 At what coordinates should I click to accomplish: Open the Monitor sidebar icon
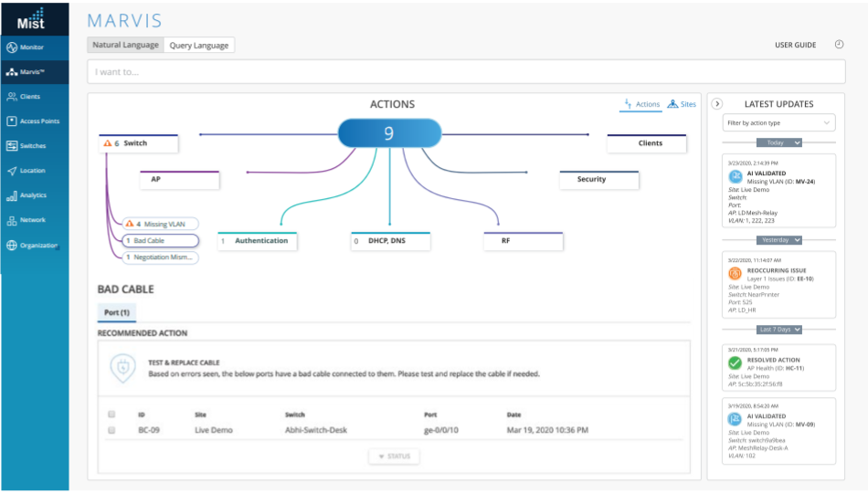[x=12, y=47]
